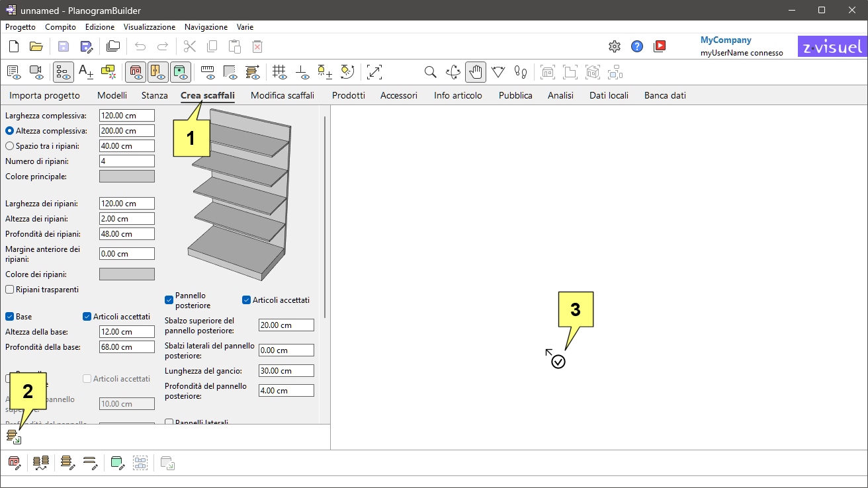Select the Altezza complessiva radio button
Image resolution: width=868 pixels, height=488 pixels.
click(x=9, y=131)
